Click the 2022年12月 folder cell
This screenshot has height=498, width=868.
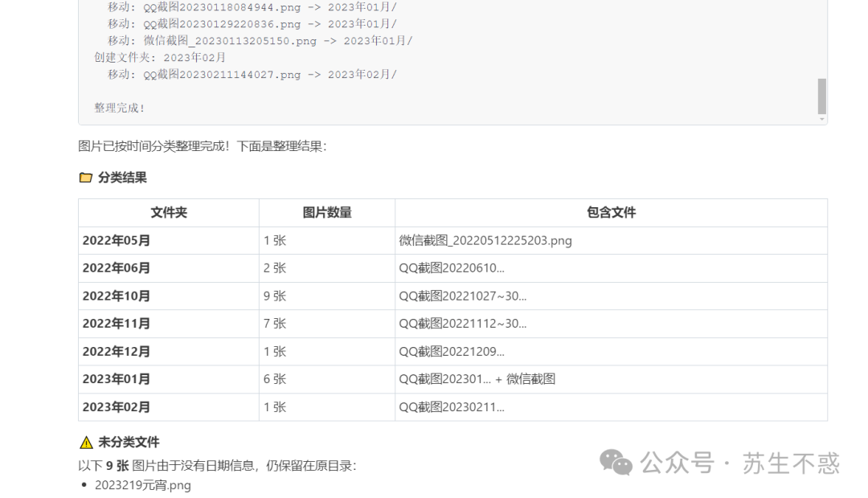(x=169, y=351)
